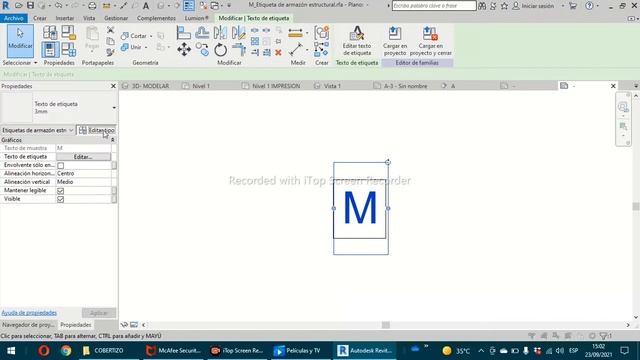Click the Editar tipo button
The width and height of the screenshot is (640, 360).
(x=97, y=130)
